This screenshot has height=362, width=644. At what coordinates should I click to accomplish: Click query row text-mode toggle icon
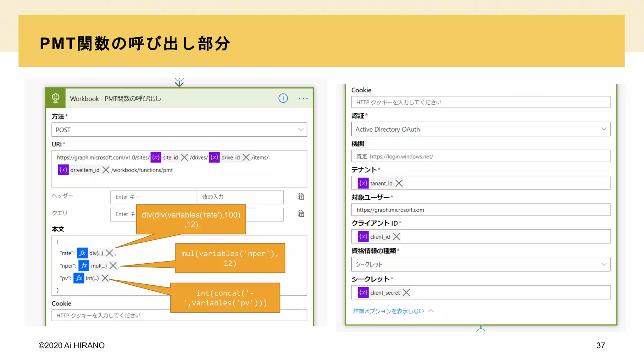pos(301,214)
